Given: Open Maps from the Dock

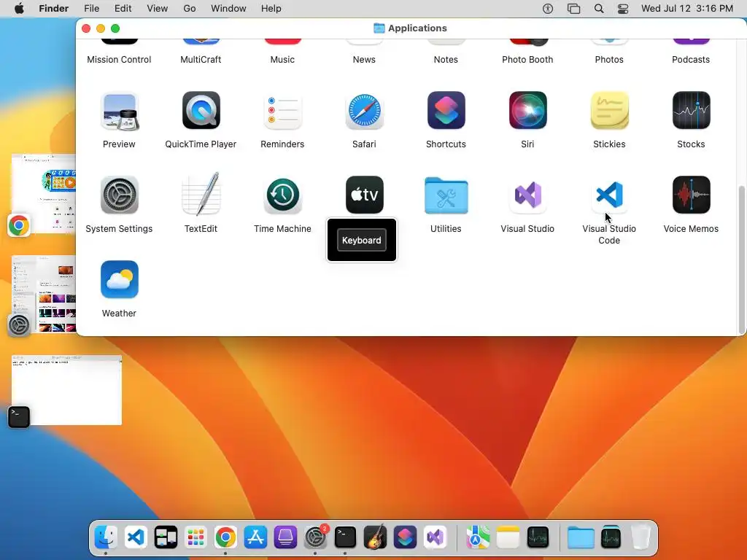Looking at the screenshot, I should [478, 537].
